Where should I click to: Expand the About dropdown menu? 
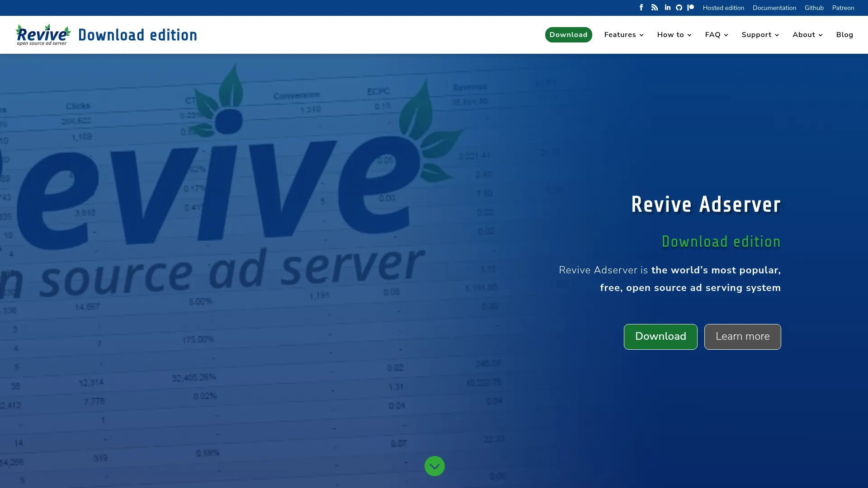click(807, 35)
